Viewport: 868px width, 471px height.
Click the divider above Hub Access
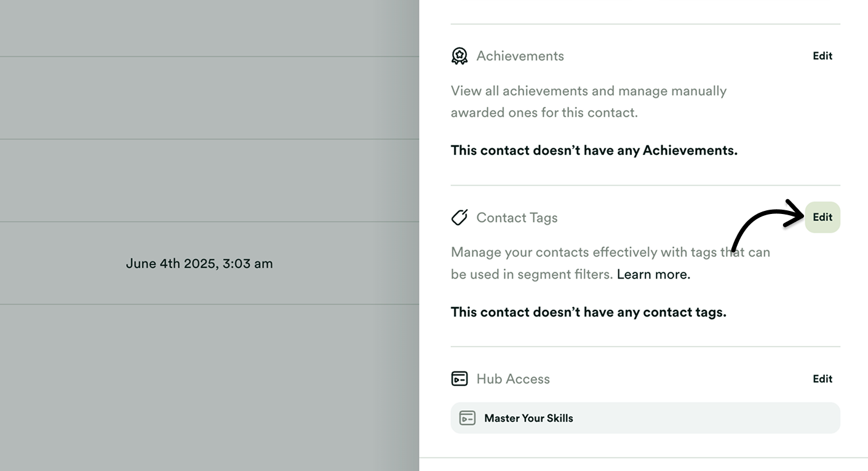click(x=645, y=346)
